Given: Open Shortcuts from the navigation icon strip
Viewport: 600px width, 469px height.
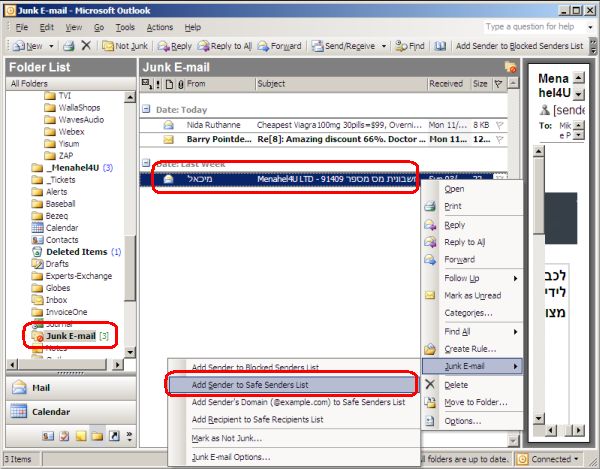Looking at the screenshot, I should click(114, 436).
